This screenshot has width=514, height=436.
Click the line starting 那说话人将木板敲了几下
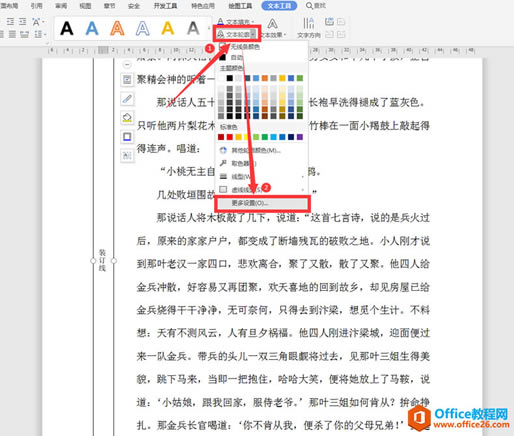293,218
